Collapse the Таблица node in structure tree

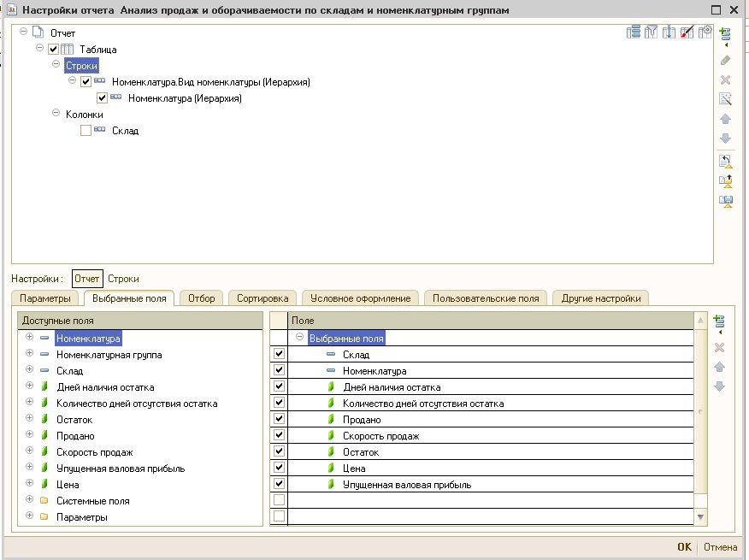[x=39, y=50]
